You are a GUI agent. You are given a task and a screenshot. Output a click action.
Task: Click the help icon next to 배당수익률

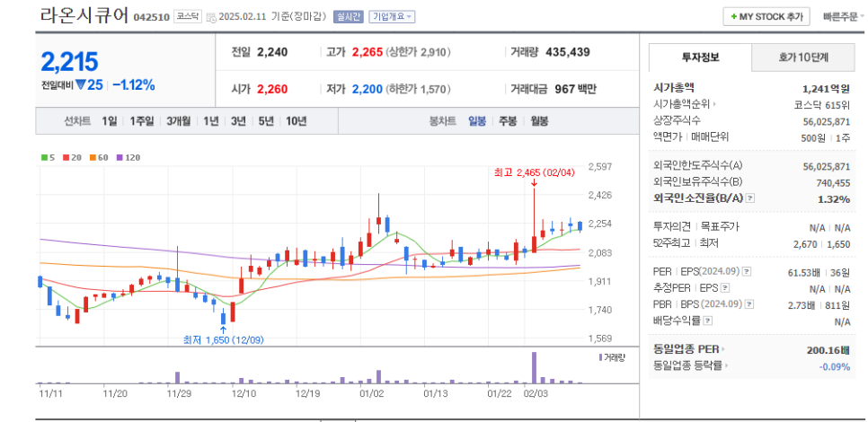click(707, 321)
